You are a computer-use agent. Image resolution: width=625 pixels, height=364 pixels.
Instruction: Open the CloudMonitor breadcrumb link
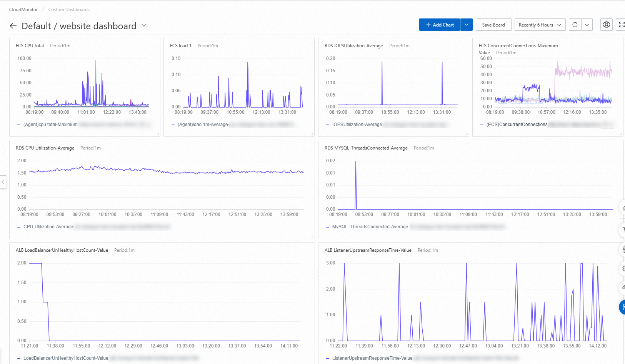[x=23, y=9]
